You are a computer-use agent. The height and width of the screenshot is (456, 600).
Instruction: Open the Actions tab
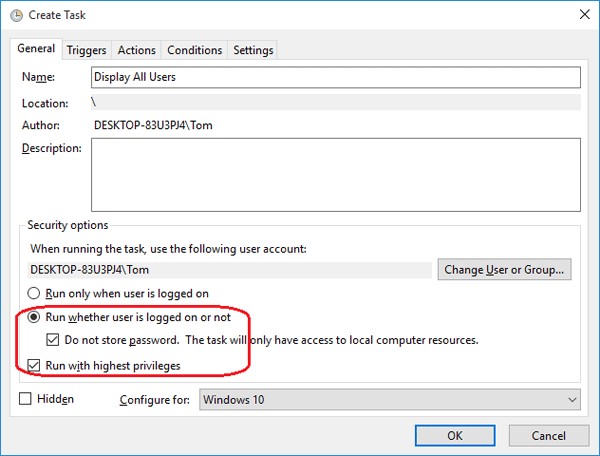(x=137, y=50)
